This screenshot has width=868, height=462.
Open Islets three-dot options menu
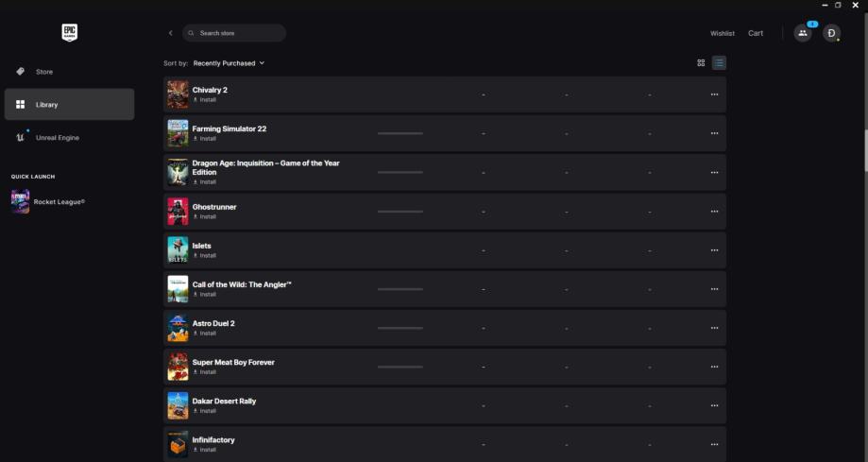coord(714,250)
